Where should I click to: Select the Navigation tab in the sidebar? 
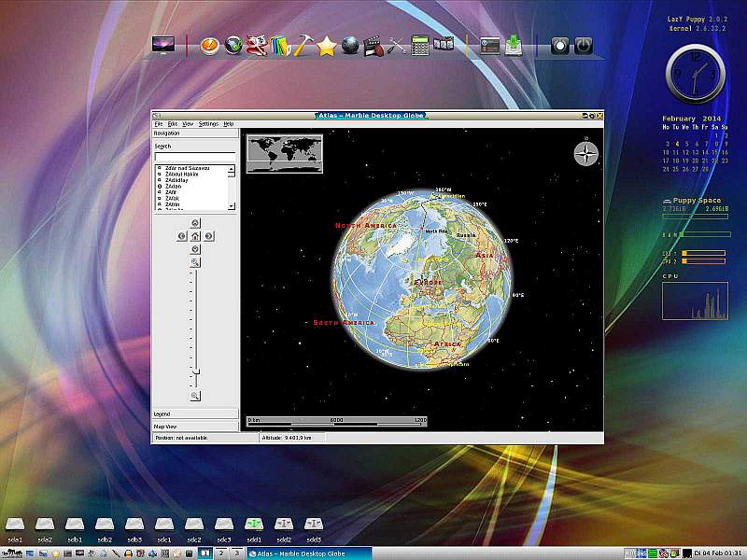(195, 133)
